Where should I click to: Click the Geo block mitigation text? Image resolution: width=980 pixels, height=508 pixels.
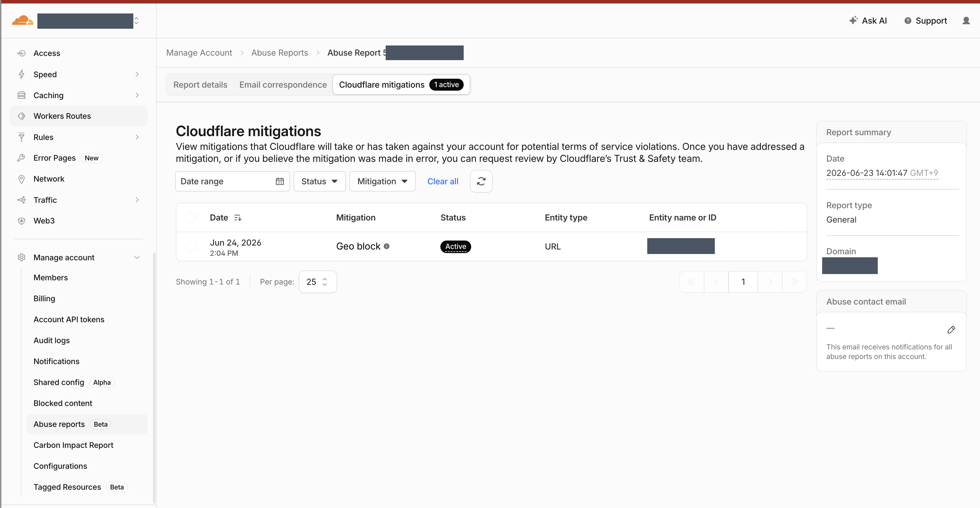point(358,246)
